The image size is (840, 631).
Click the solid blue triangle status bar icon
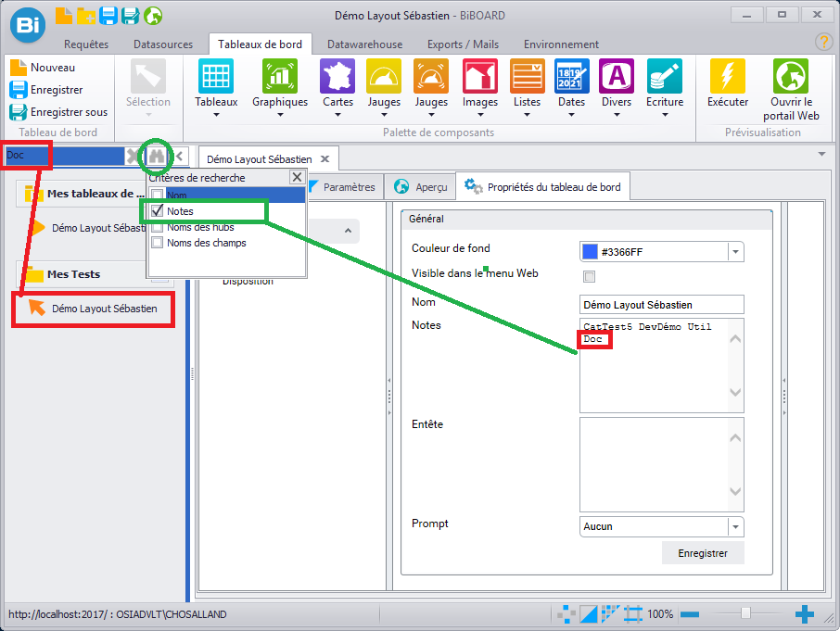click(x=589, y=614)
